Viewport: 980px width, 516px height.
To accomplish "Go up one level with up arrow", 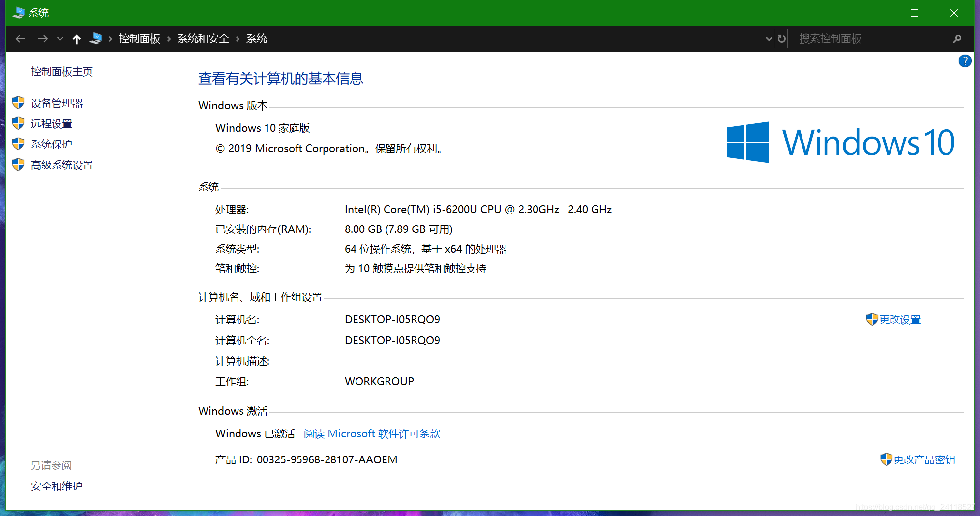I will [76, 39].
